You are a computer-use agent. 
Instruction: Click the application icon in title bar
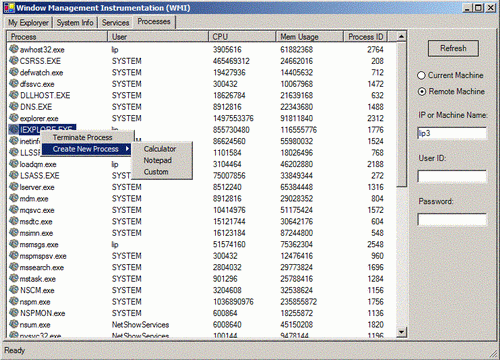coord(9,8)
